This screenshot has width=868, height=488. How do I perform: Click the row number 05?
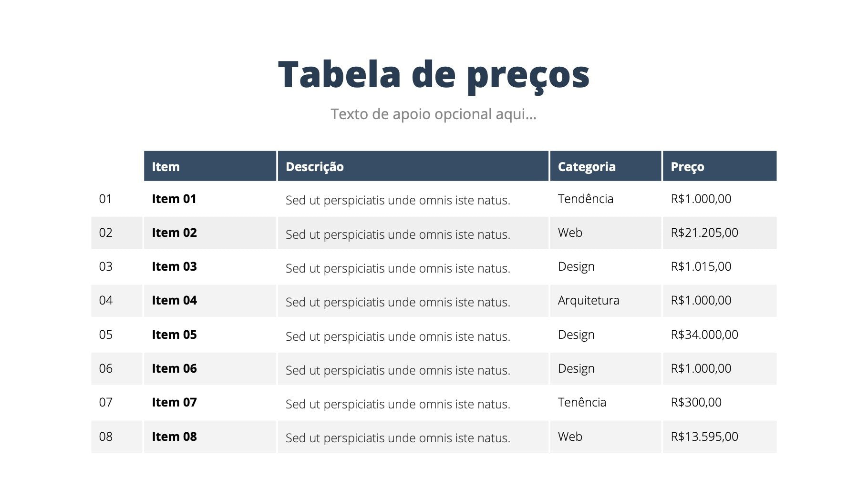106,335
